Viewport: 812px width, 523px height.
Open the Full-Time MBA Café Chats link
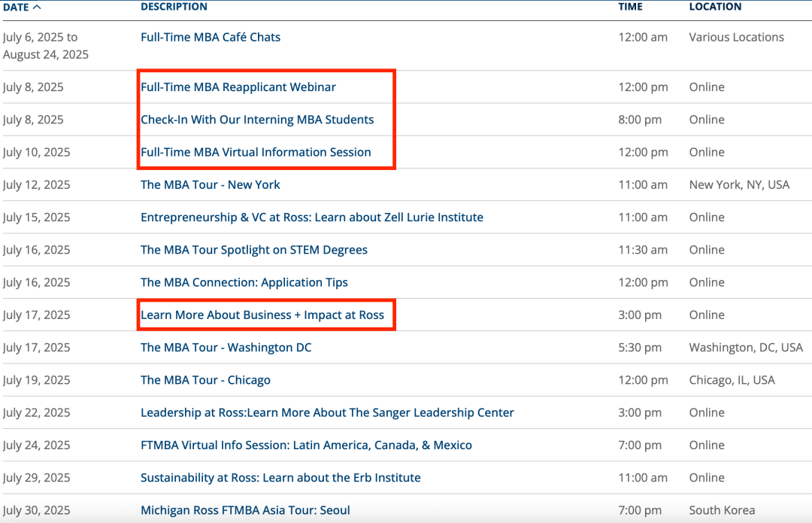[211, 38]
